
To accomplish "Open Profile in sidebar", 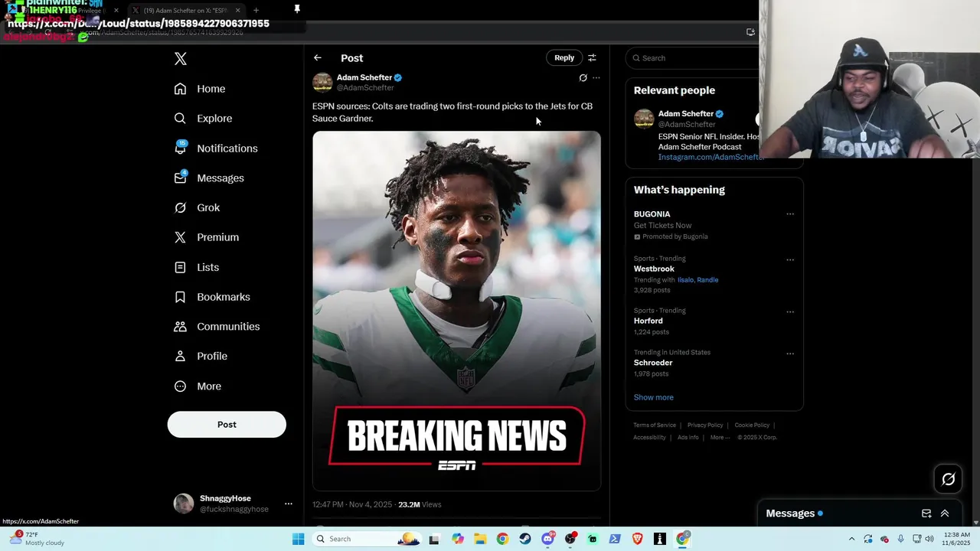I will tap(200, 356).
